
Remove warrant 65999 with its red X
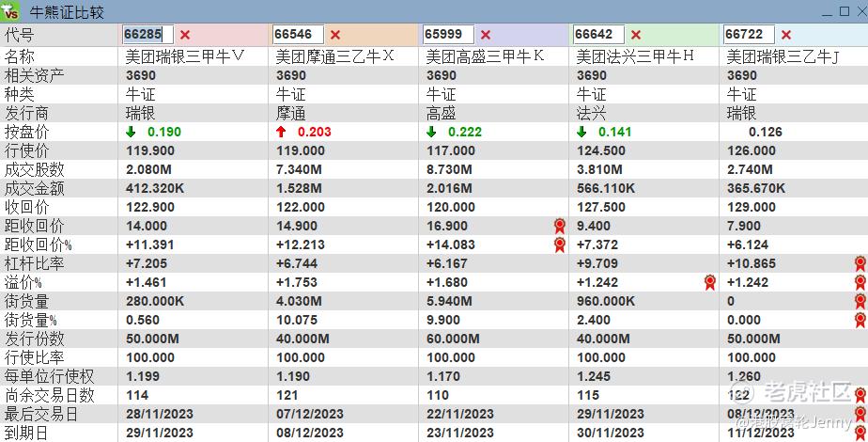point(486,35)
